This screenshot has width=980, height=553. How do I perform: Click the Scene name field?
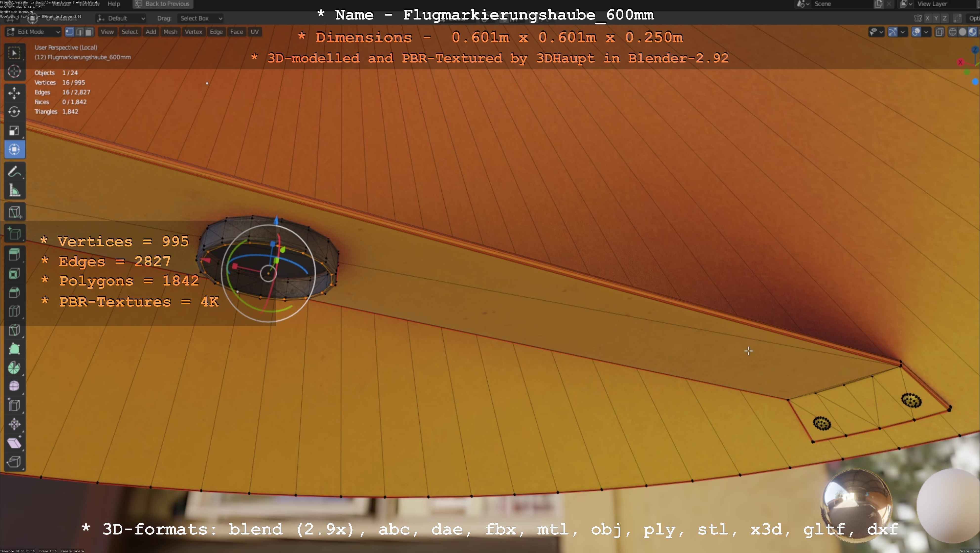842,4
